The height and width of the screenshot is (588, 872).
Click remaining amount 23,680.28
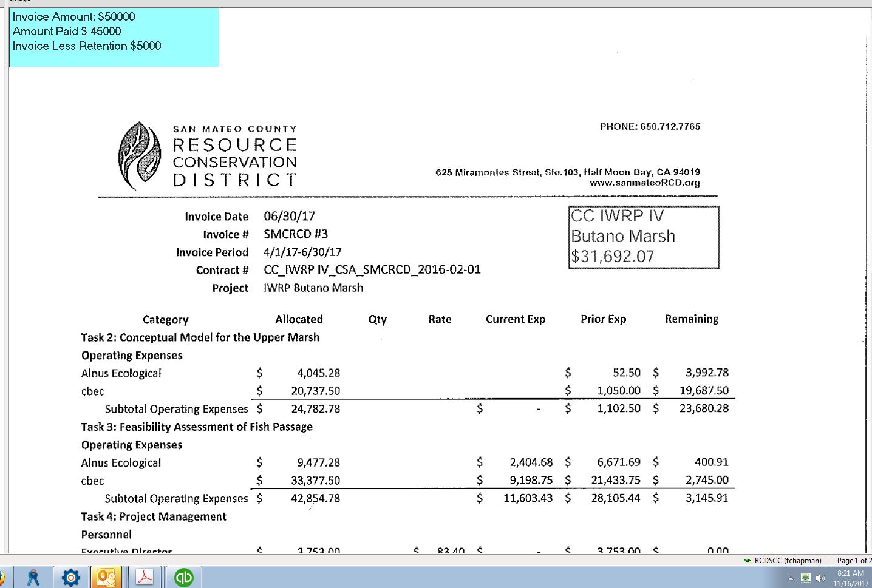point(704,408)
